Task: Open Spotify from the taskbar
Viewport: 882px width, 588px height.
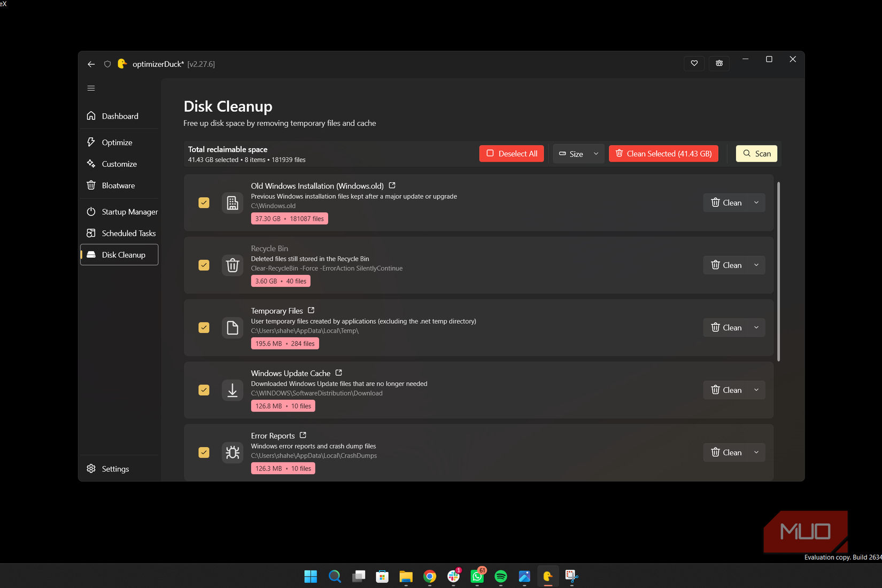Action: click(x=500, y=576)
